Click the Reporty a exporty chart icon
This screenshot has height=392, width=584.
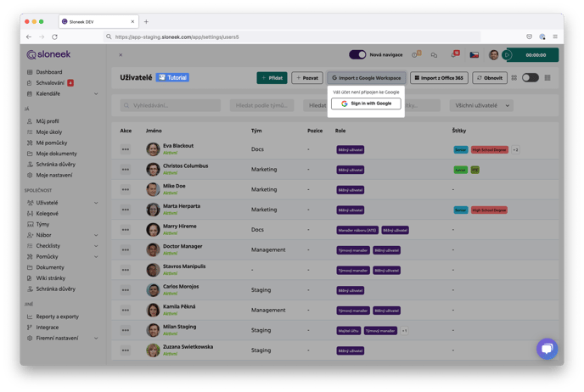[30, 316]
